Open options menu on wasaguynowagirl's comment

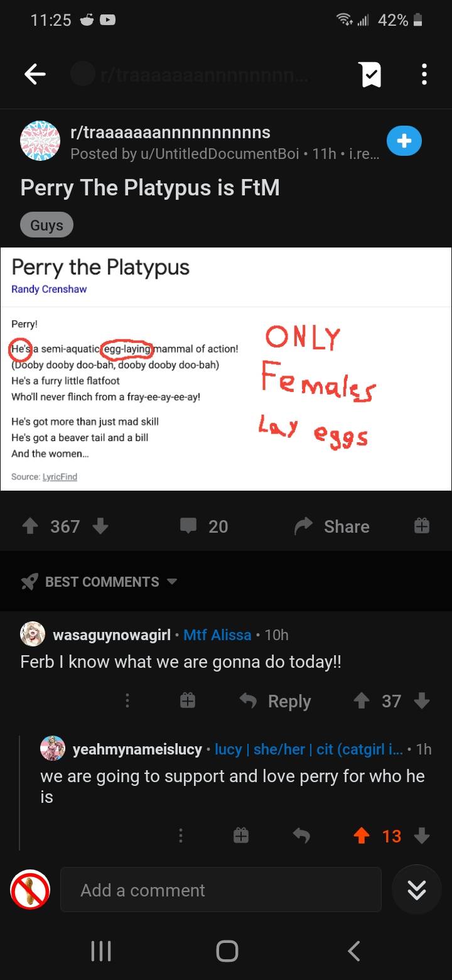127,701
